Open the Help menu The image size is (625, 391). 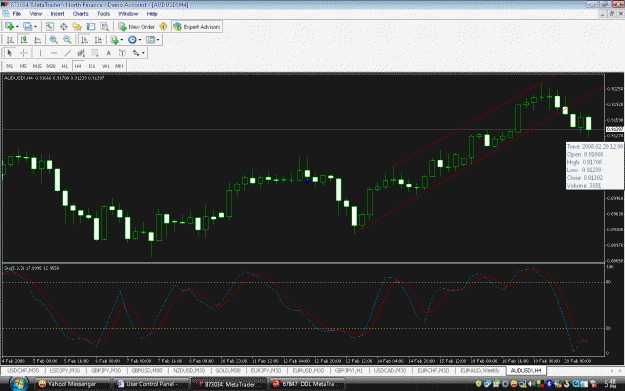point(152,14)
